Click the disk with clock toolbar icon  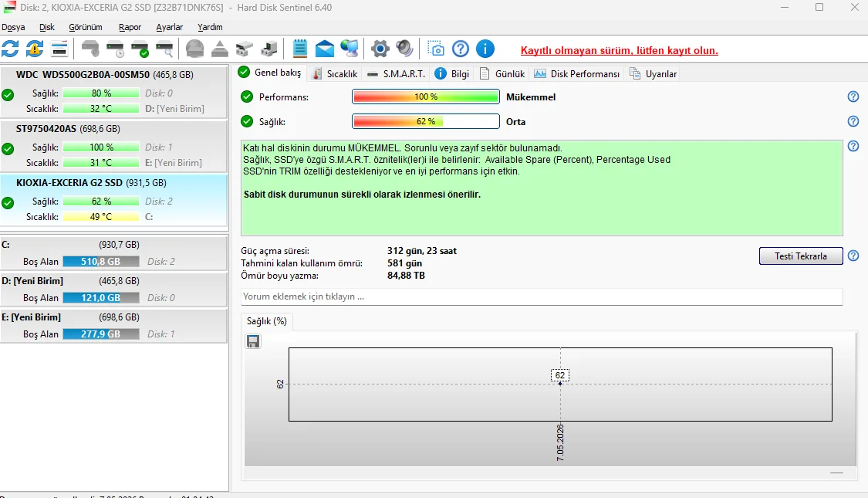click(115, 49)
